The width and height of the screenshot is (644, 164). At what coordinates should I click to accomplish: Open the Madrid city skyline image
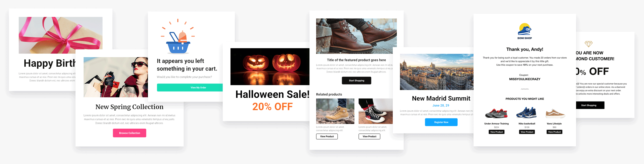pyautogui.click(x=437, y=72)
